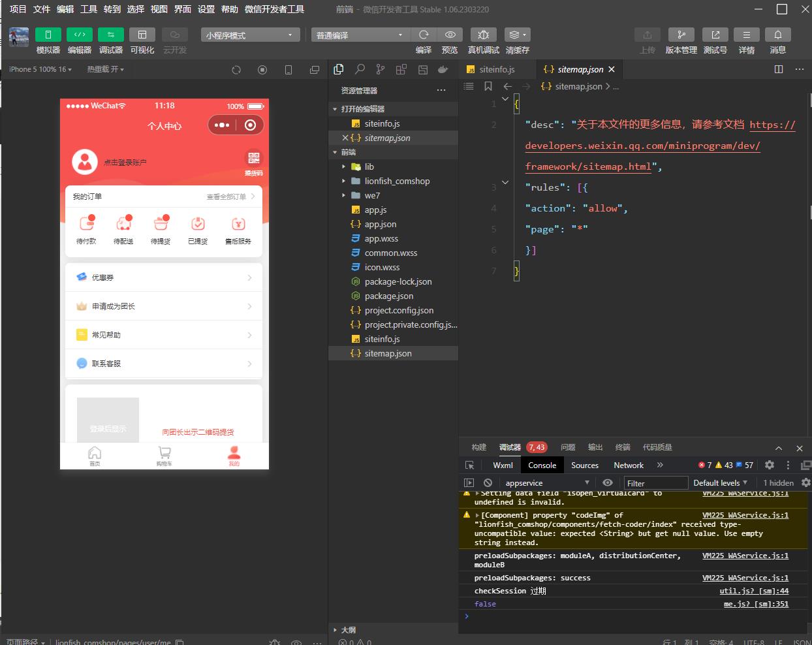The width and height of the screenshot is (812, 645).
Task: Switch to the Network devtools tab
Action: tap(629, 465)
